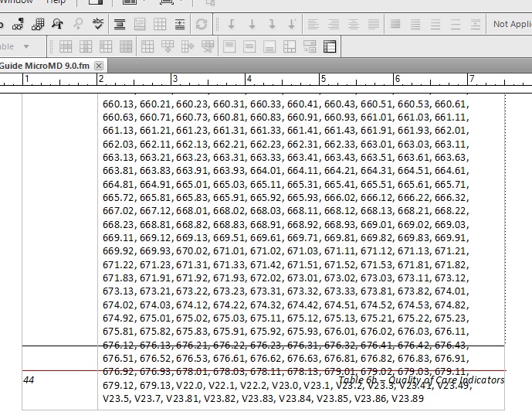Justify the paragraph text
Image resolution: width=532 pixels, height=412 pixels.
374,24
